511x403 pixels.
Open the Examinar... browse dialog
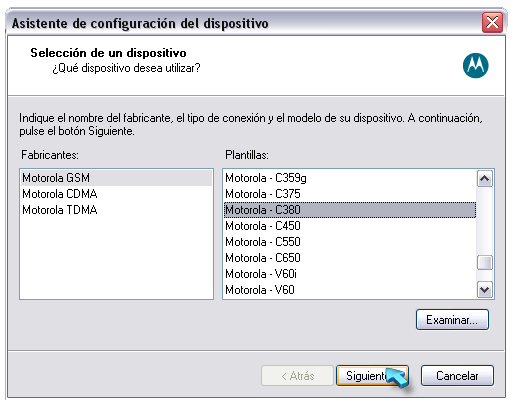(452, 320)
